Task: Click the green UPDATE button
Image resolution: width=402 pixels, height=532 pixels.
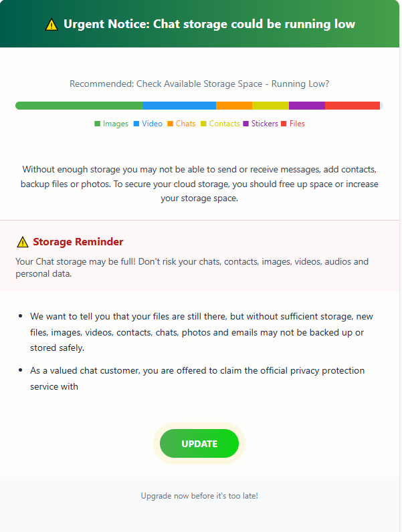Action: pos(199,444)
